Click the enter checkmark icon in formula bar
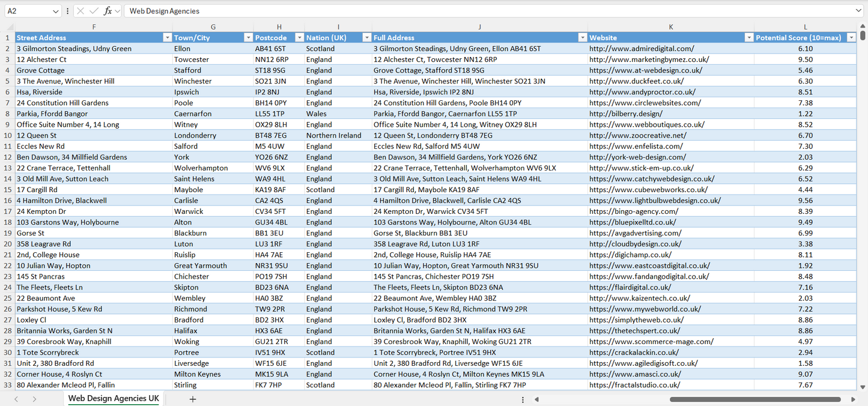Screen dimensions: 868x406 pyautogui.click(x=94, y=11)
